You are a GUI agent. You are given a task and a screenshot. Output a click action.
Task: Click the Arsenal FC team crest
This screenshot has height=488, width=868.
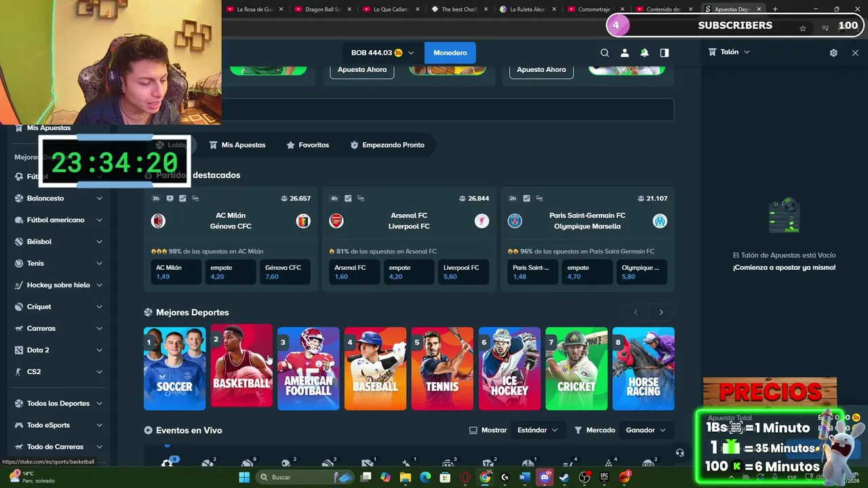pos(336,221)
